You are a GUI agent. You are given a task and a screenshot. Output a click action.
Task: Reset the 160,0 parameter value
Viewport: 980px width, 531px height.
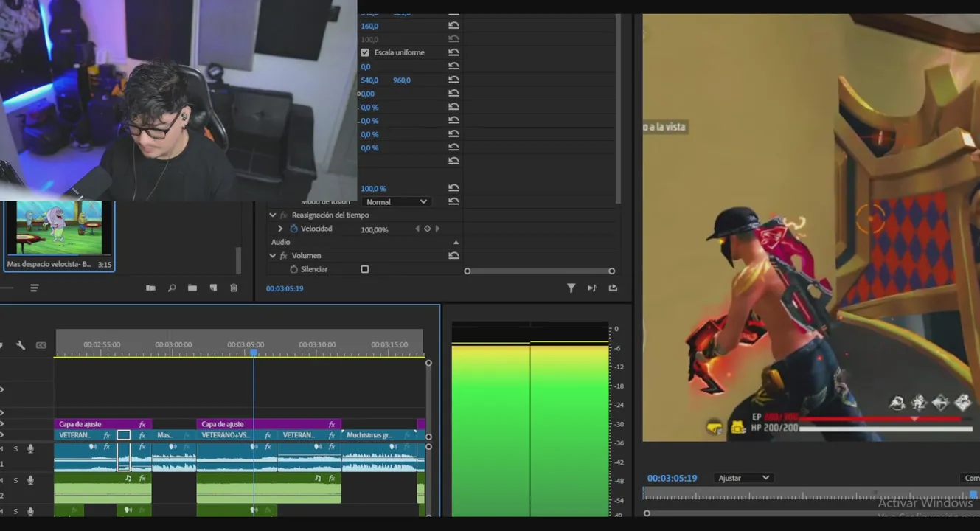point(453,26)
